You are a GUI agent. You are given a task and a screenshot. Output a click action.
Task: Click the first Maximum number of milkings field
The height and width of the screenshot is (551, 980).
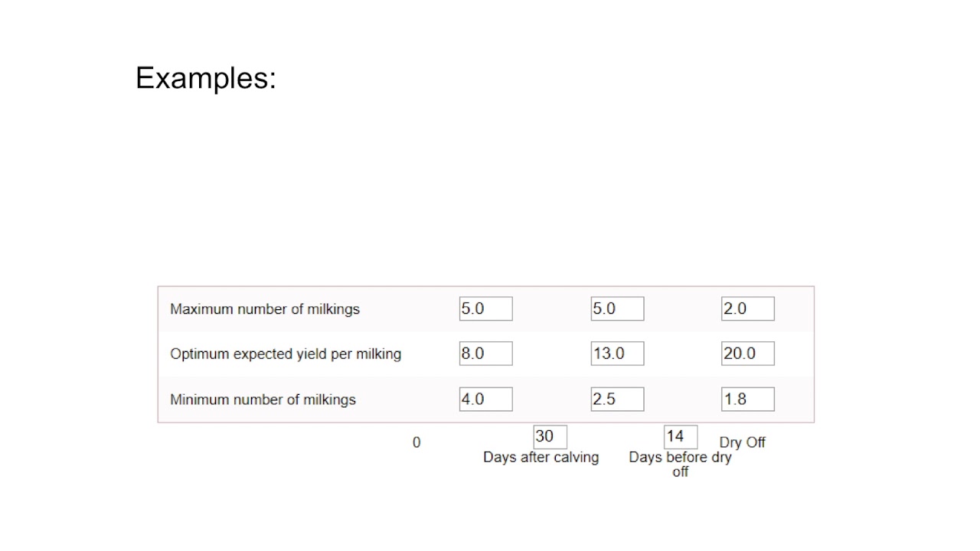485,308
